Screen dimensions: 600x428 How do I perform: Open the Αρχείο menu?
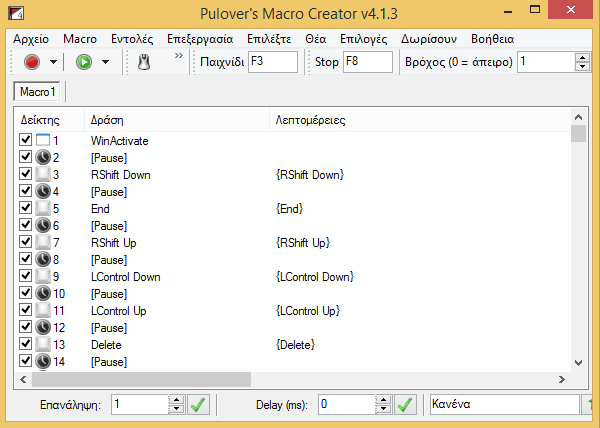pyautogui.click(x=31, y=39)
